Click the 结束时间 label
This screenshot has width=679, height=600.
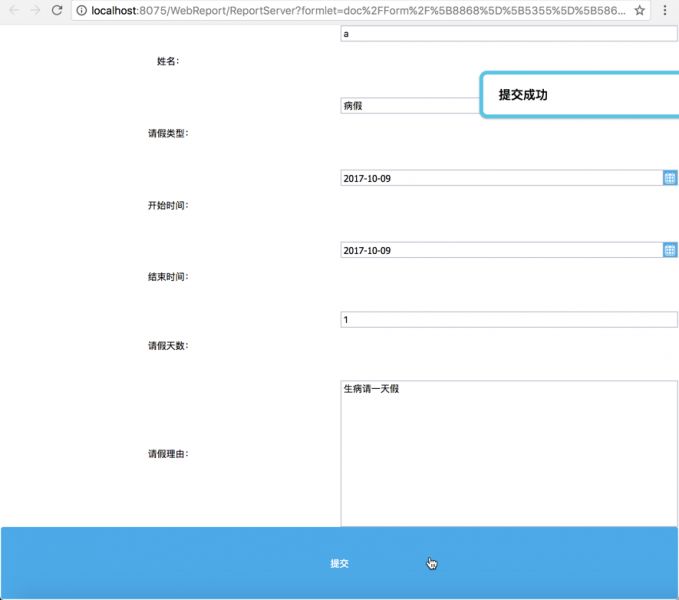(x=168, y=277)
